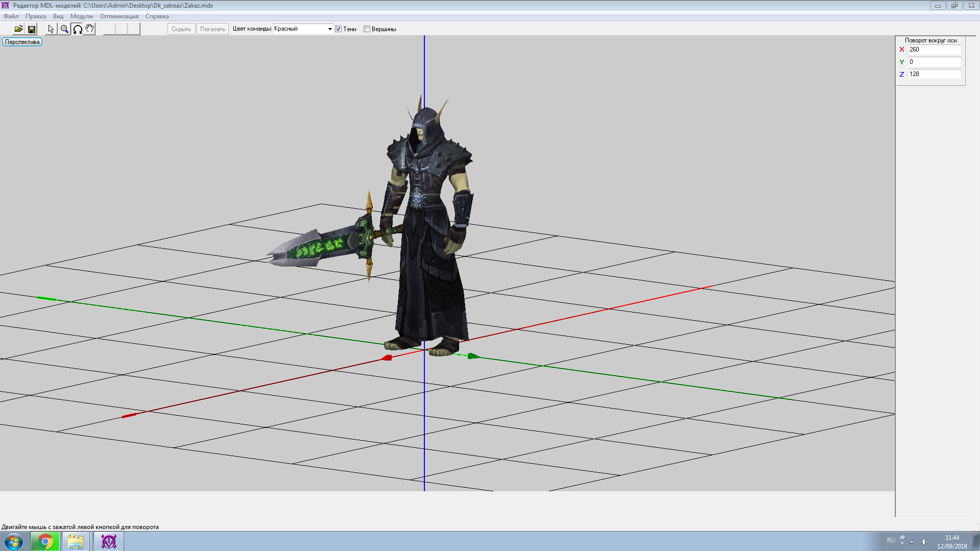Select the magnifier zoom tool
This screenshot has width=980, height=551.
tap(64, 29)
